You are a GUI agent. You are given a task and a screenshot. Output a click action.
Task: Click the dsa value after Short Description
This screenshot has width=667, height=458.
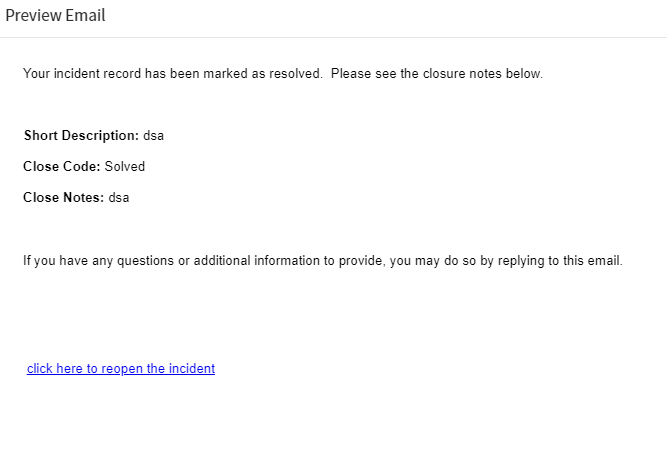[153, 136]
